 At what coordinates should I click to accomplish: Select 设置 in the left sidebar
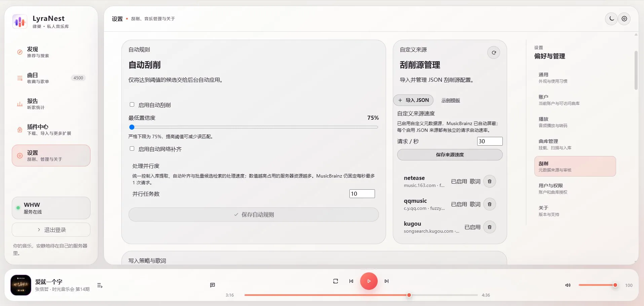coord(51,156)
